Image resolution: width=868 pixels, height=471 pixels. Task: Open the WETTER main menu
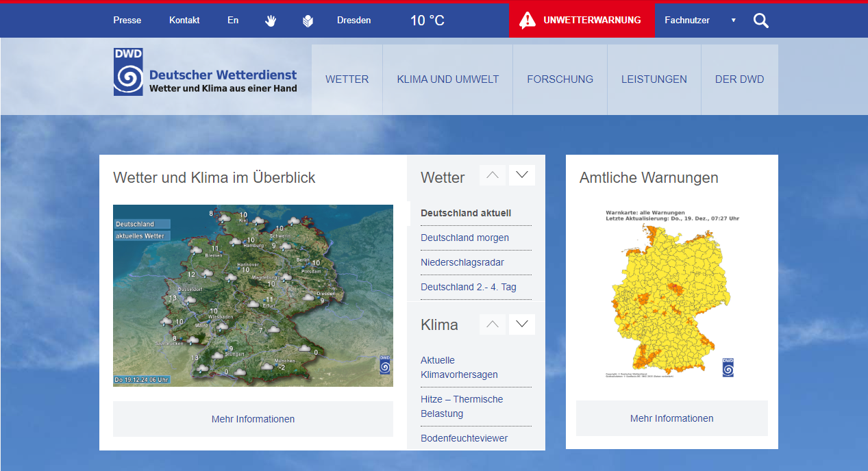click(347, 79)
